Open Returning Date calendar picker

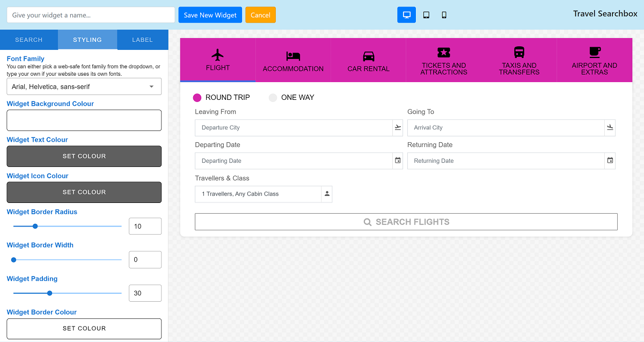click(610, 161)
